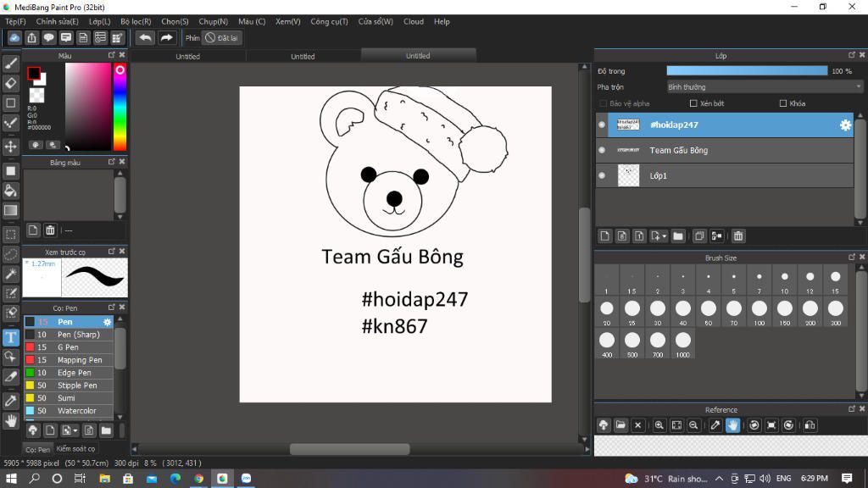Viewport: 868px width, 488px height.
Task: Select the Watercolor brush
Action: click(69, 411)
